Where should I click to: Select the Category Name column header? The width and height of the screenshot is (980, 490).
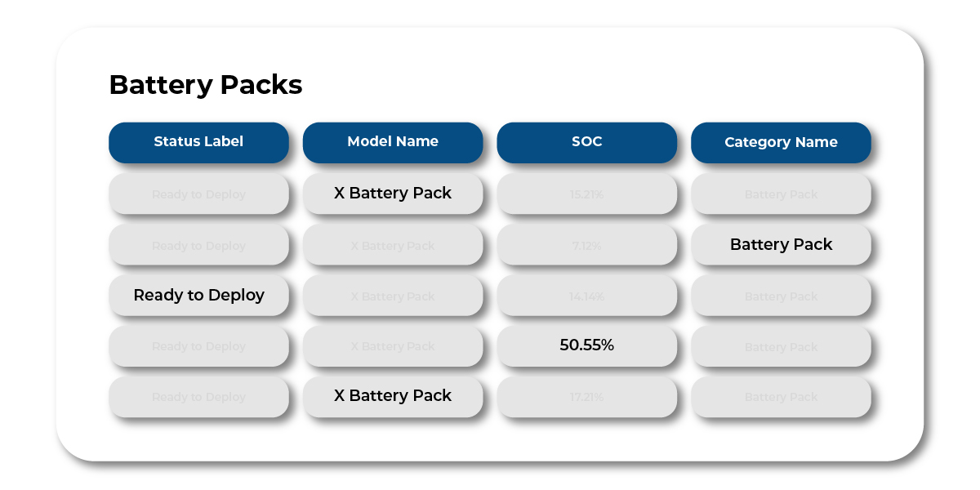pos(781,142)
